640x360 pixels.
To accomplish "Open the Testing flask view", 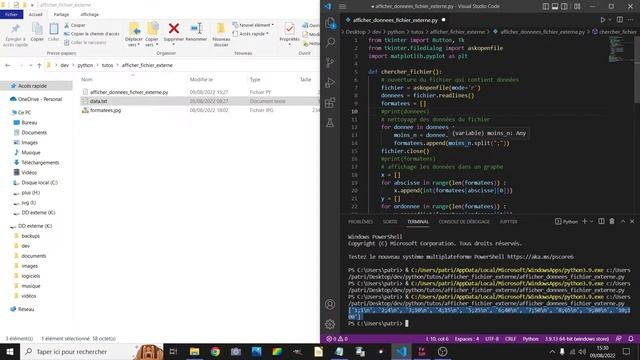I will [330, 122].
